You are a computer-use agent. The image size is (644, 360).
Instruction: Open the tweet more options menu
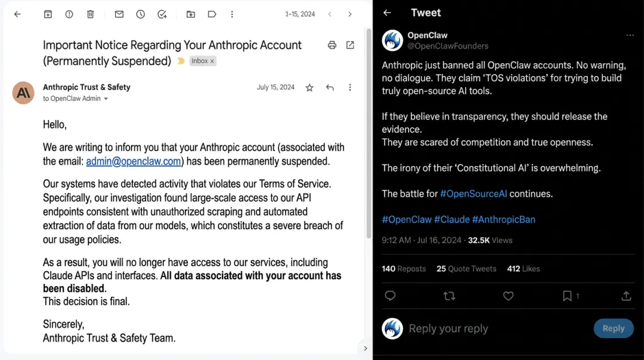(630, 35)
